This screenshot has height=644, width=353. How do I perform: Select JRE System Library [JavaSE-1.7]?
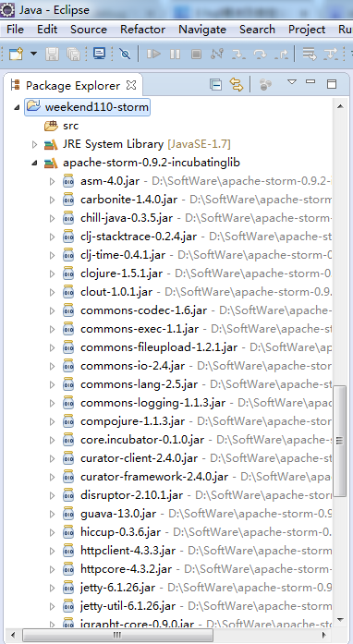coord(147,144)
